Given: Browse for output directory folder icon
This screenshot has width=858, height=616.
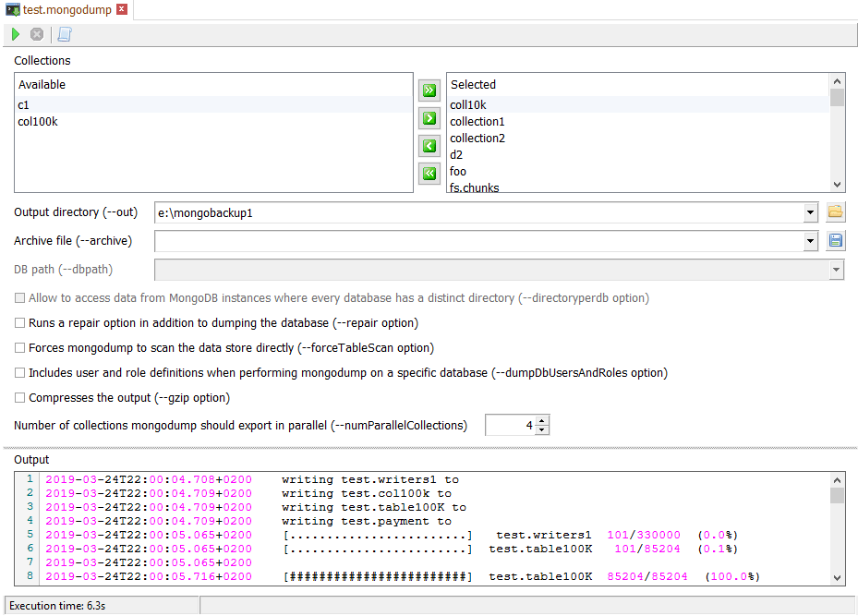Looking at the screenshot, I should click(x=835, y=212).
